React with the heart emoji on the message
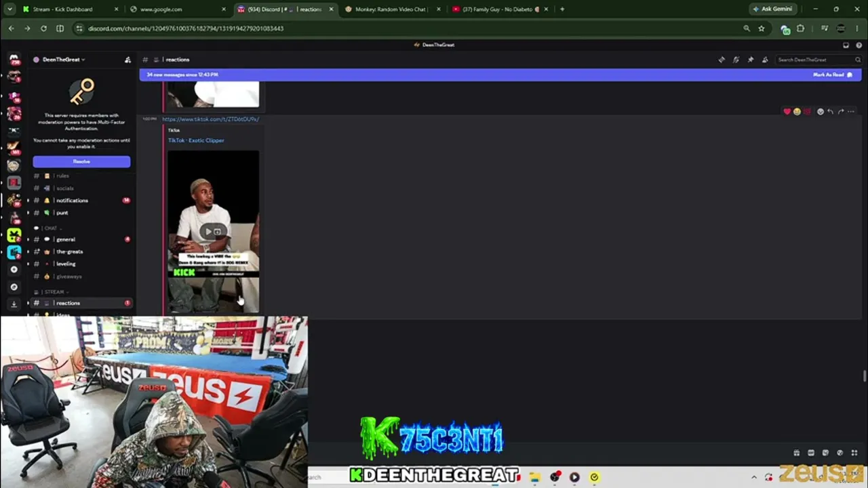Screen dimensions: 868x488 pos(787,112)
